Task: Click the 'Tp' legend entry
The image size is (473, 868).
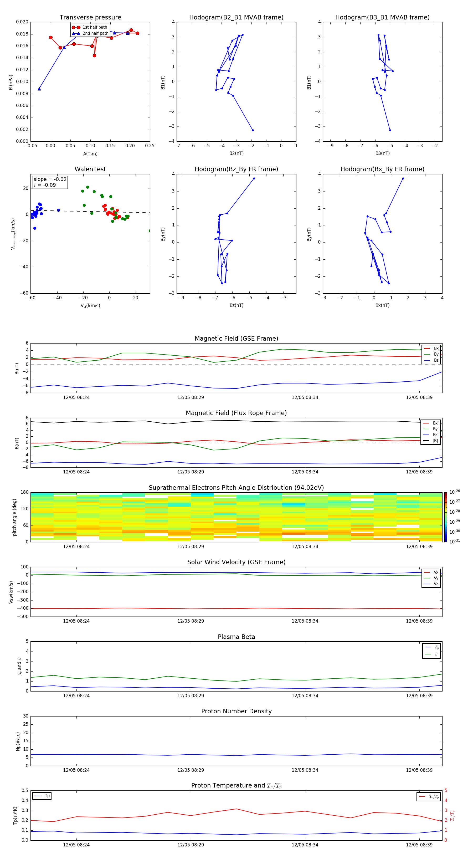Action: point(42,796)
